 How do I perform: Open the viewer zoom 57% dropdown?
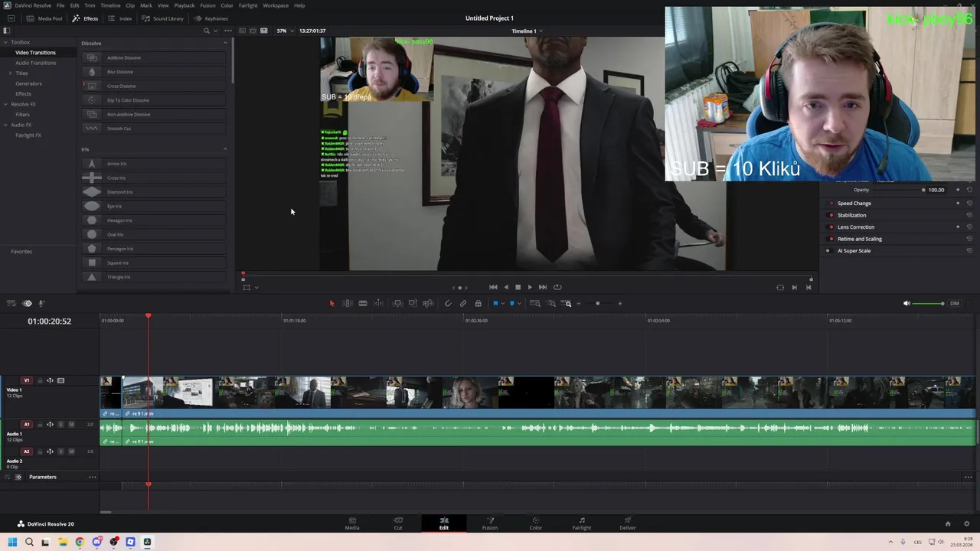point(284,31)
